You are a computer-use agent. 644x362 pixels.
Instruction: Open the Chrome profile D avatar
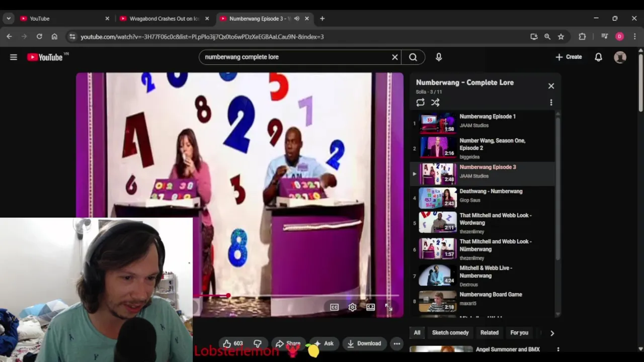coord(619,37)
